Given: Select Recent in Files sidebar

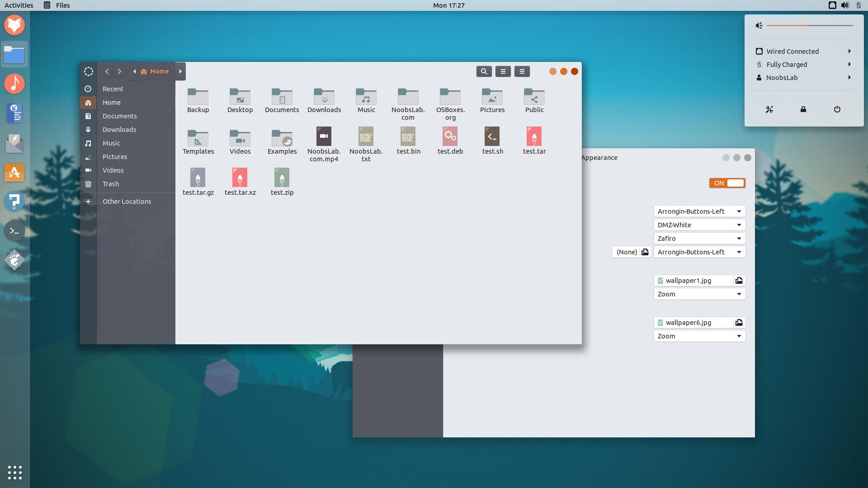Looking at the screenshot, I should (128, 89).
